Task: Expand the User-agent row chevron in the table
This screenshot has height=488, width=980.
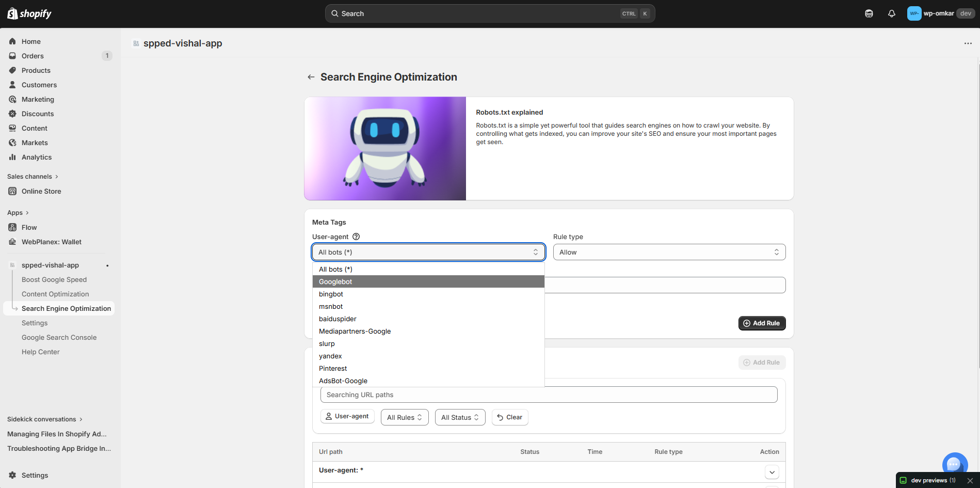Action: pos(772,471)
